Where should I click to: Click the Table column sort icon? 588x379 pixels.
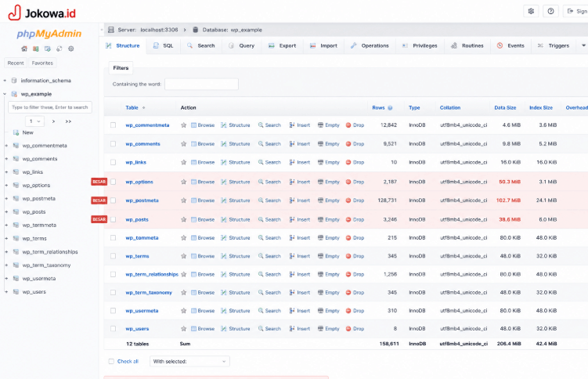click(143, 108)
